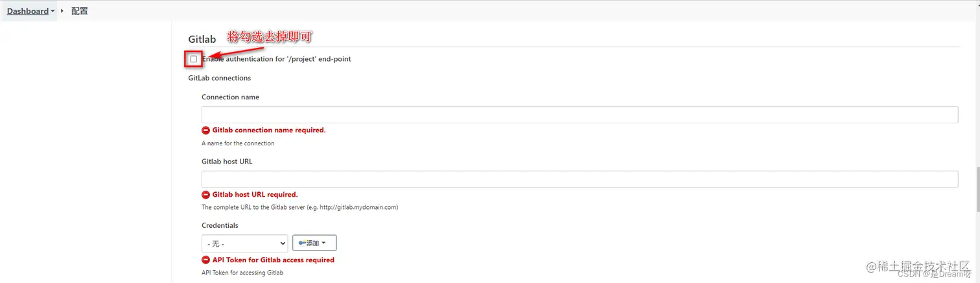Open the Credentials dropdown showing 无
This screenshot has width=980, height=283.
point(244,243)
